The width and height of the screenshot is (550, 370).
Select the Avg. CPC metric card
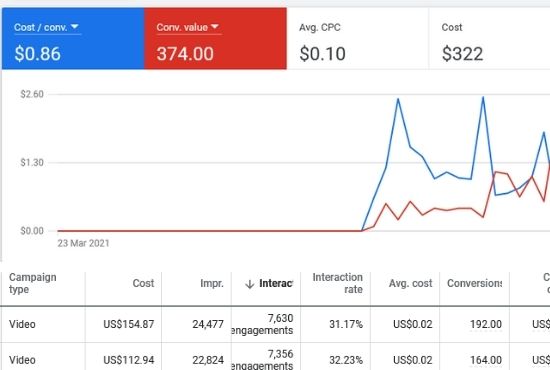(357, 39)
